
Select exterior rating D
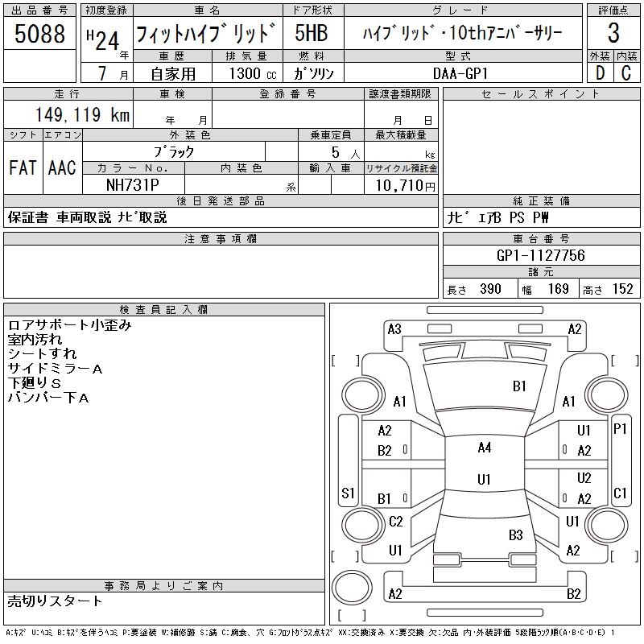click(x=600, y=73)
